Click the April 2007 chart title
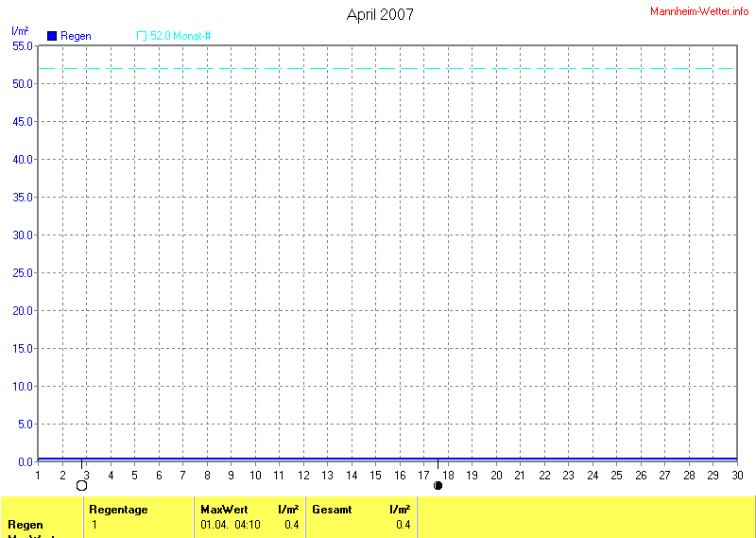This screenshot has height=538, width=756. click(x=380, y=14)
